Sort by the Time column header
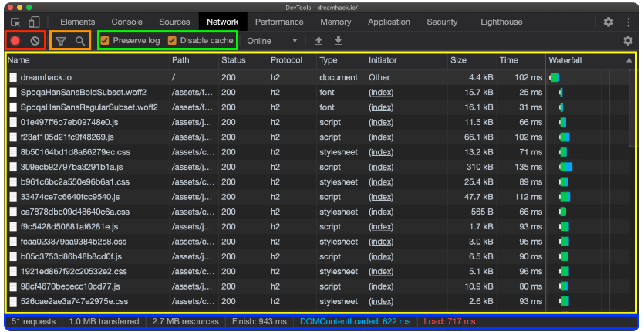This screenshot has height=332, width=644. tap(521, 60)
